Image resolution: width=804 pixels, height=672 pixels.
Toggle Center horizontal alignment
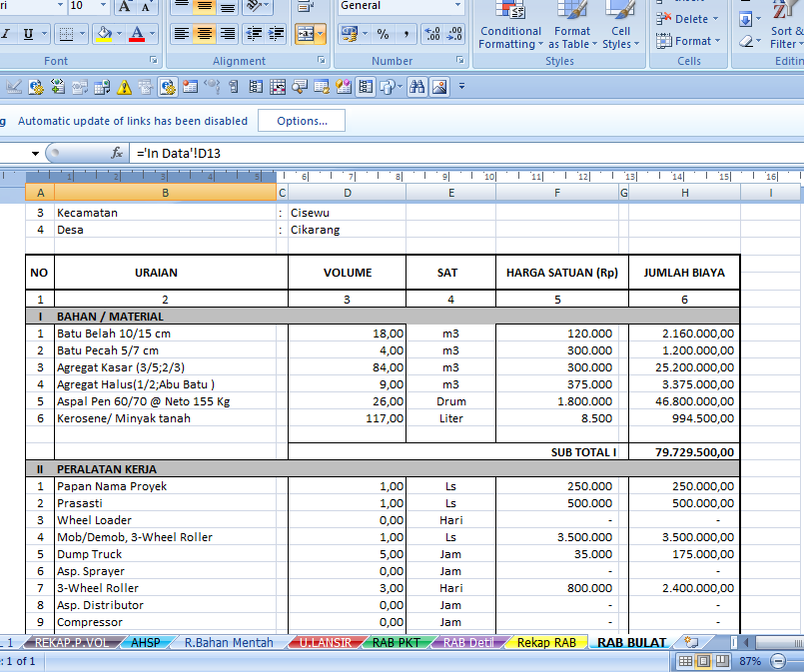click(204, 34)
